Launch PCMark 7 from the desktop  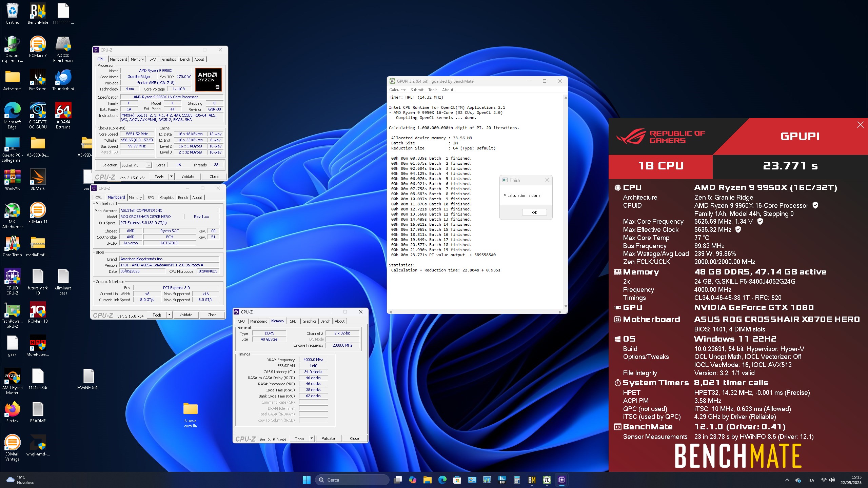tap(38, 47)
